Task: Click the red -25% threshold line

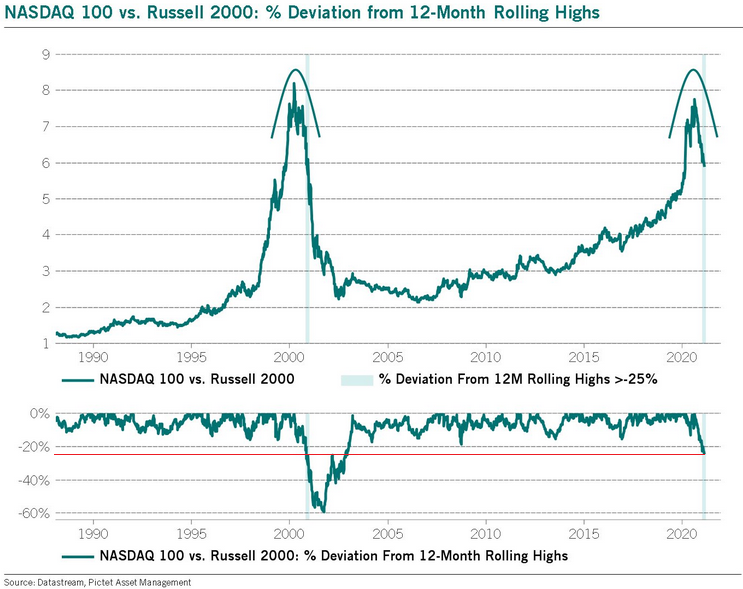Action: point(387,454)
